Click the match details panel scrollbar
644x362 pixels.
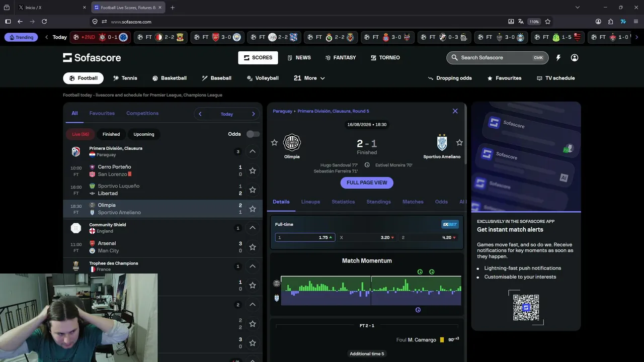pos(465,135)
